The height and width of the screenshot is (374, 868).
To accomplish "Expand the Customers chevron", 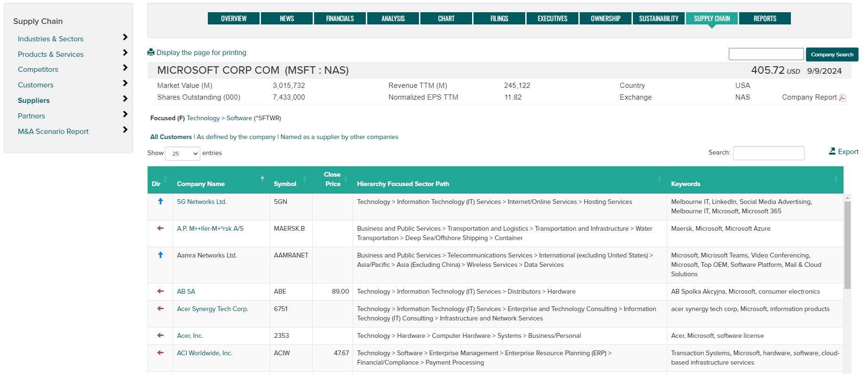I will click(125, 83).
